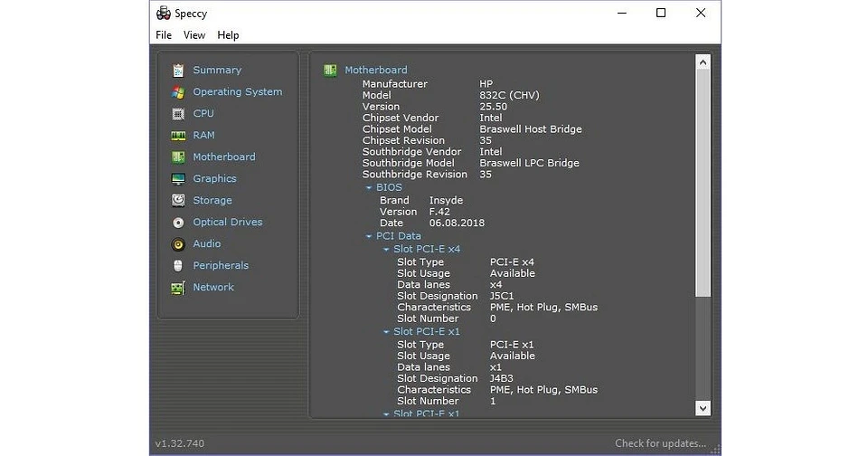This screenshot has width=868, height=456.
Task: Click the RAM module icon
Action: [178, 136]
